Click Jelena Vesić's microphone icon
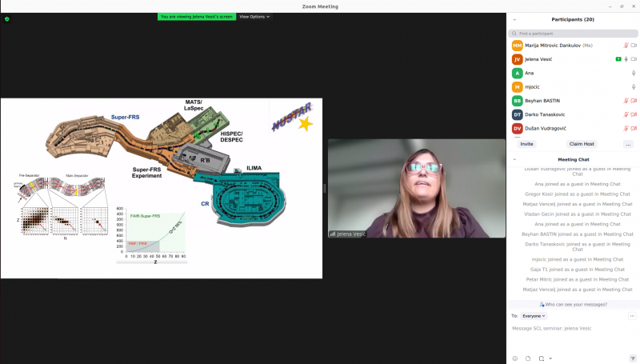This screenshot has height=364, width=640. click(x=626, y=59)
